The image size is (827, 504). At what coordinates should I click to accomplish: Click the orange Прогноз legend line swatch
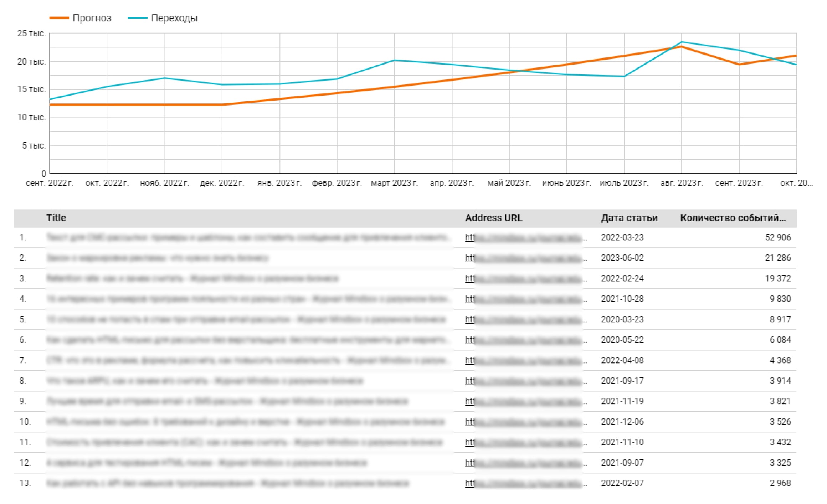(59, 18)
